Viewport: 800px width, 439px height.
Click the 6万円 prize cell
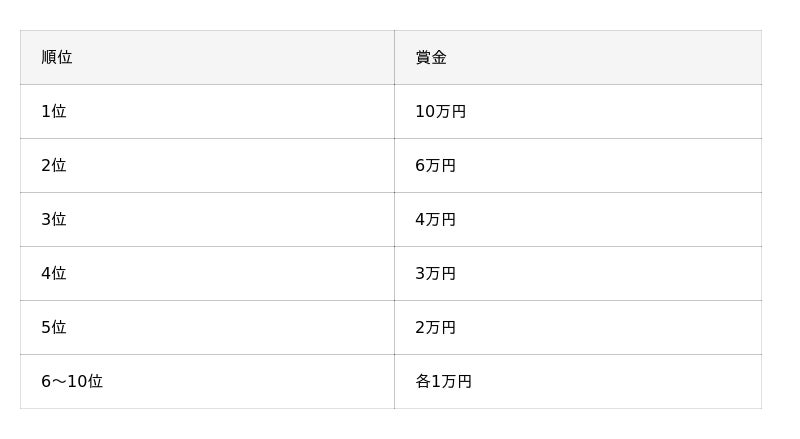click(x=435, y=165)
